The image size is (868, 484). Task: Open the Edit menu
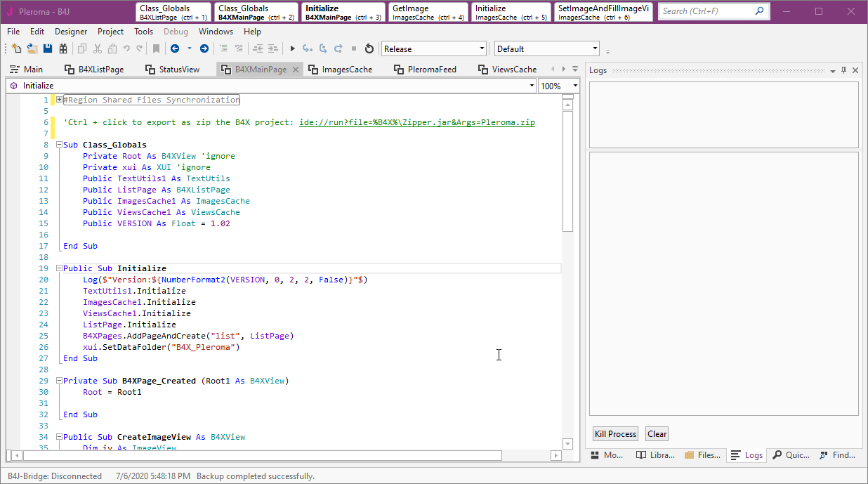37,32
